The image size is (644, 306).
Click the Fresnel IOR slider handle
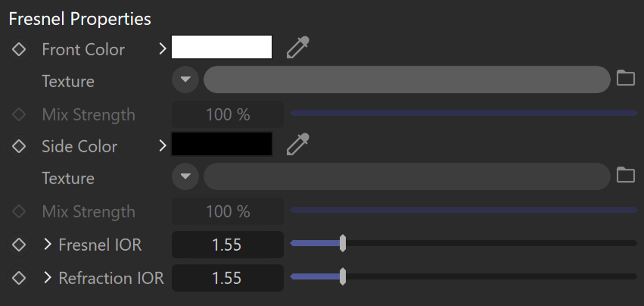(343, 243)
